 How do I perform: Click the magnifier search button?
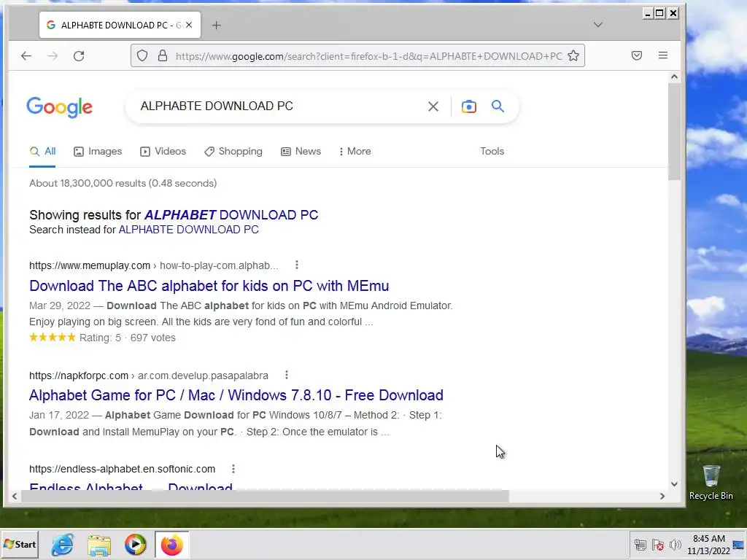point(498,106)
